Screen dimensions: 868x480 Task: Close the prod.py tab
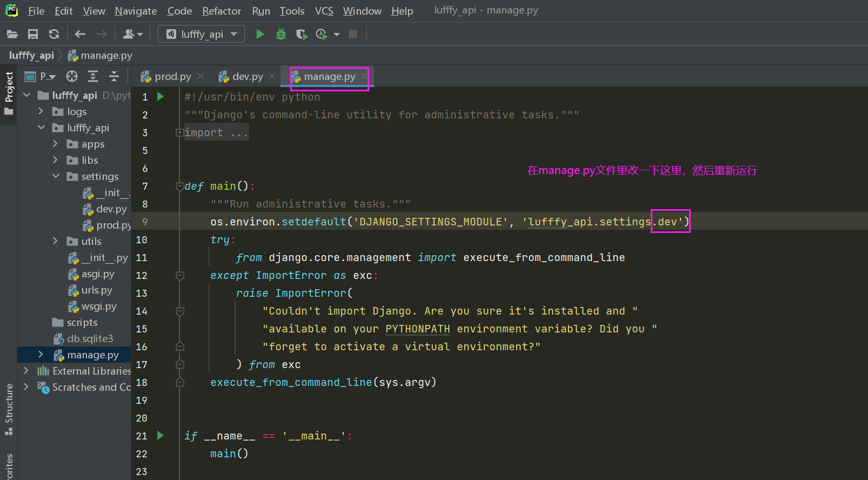pyautogui.click(x=201, y=77)
